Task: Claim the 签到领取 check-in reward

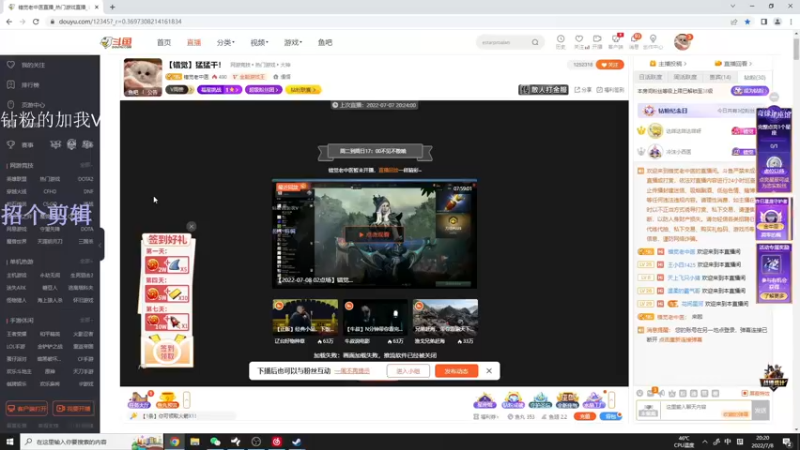Action: tap(167, 352)
